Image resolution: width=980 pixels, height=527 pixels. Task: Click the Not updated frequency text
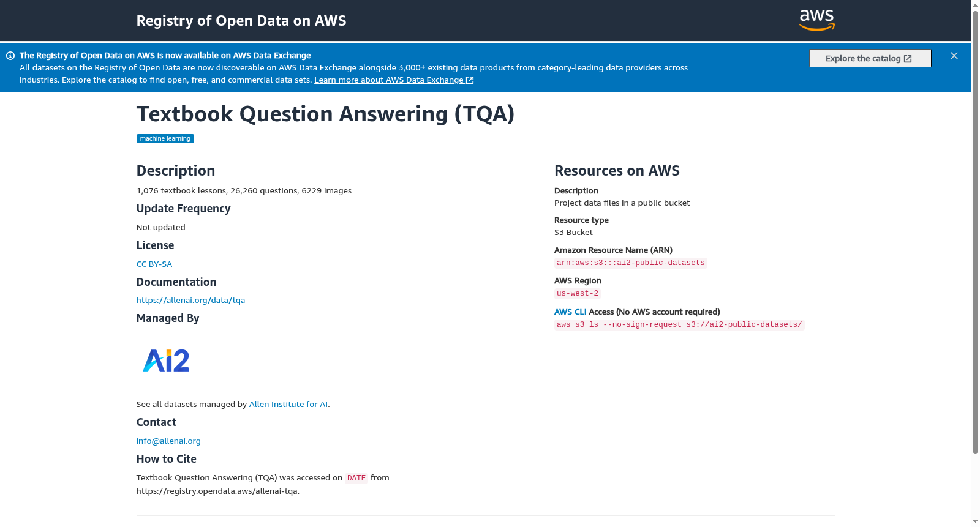coord(160,228)
